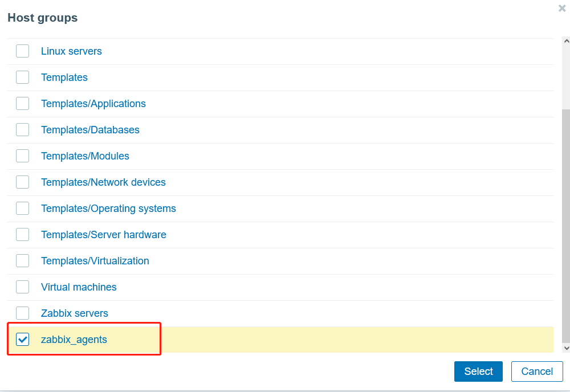Screen dimensions: 570x392
Task: Enable the Virtual machines checkbox
Action: tap(22, 287)
